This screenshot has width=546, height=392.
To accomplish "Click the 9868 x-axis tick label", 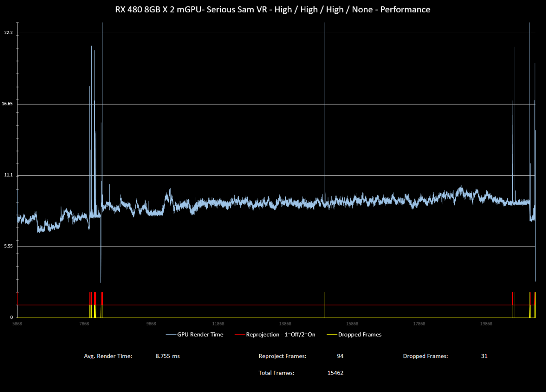I will tap(151, 324).
